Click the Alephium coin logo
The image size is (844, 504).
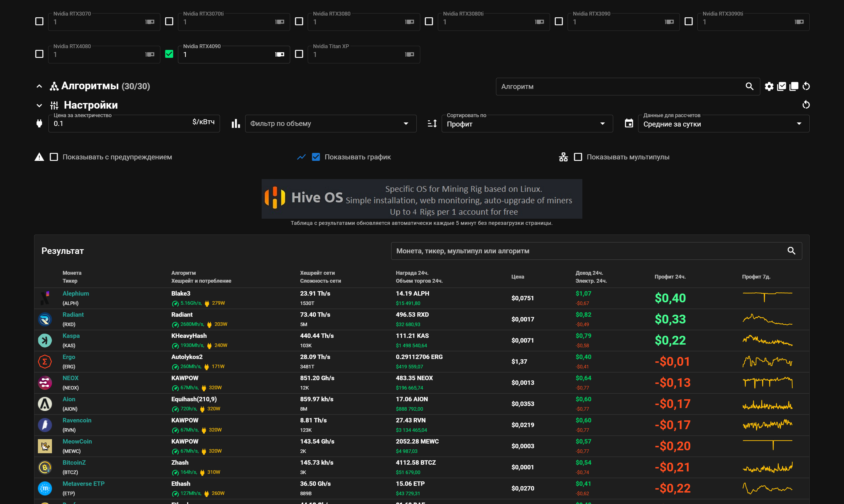(x=45, y=298)
